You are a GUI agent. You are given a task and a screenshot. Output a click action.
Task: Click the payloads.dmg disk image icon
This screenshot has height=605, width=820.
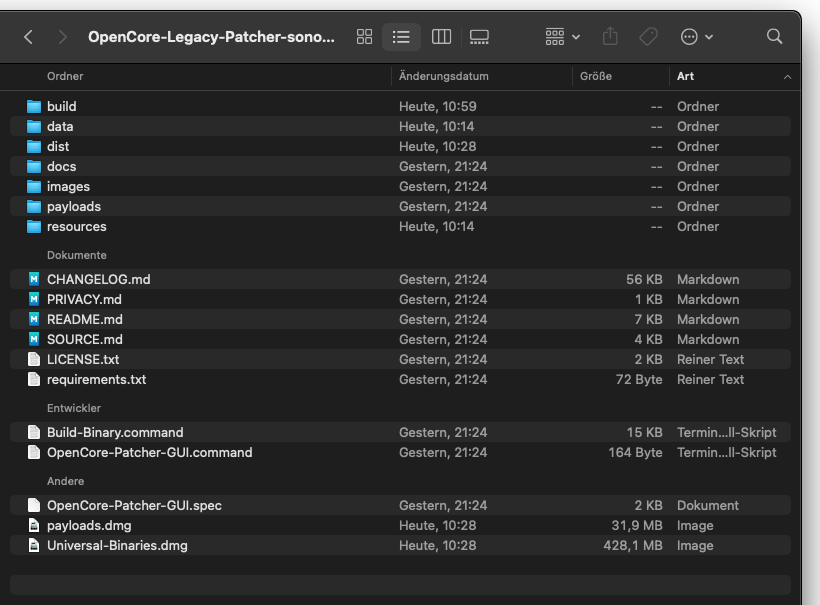[x=34, y=525]
